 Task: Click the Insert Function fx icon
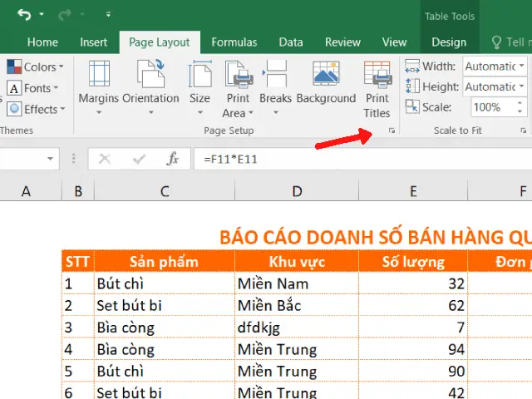(x=172, y=159)
